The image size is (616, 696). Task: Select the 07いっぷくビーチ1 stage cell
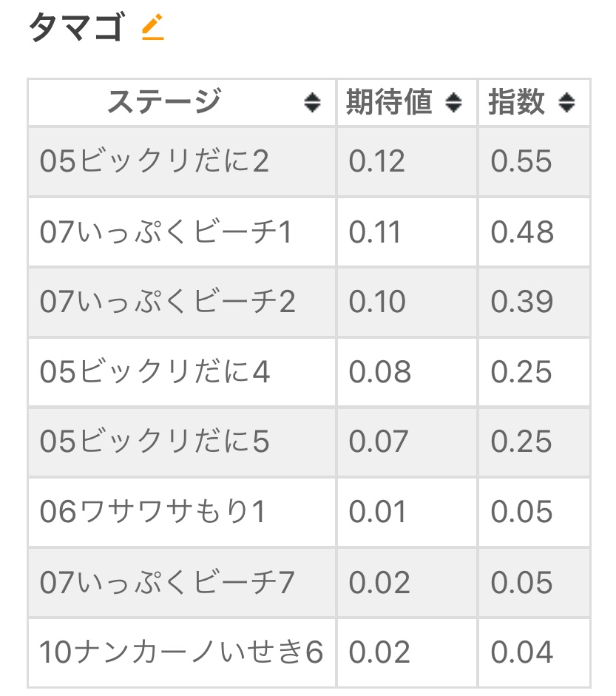tap(166, 232)
